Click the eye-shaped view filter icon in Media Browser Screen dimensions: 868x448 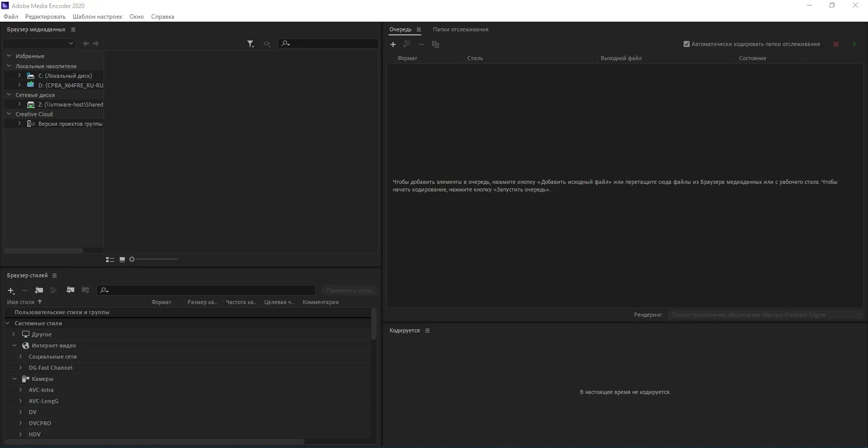tap(267, 44)
